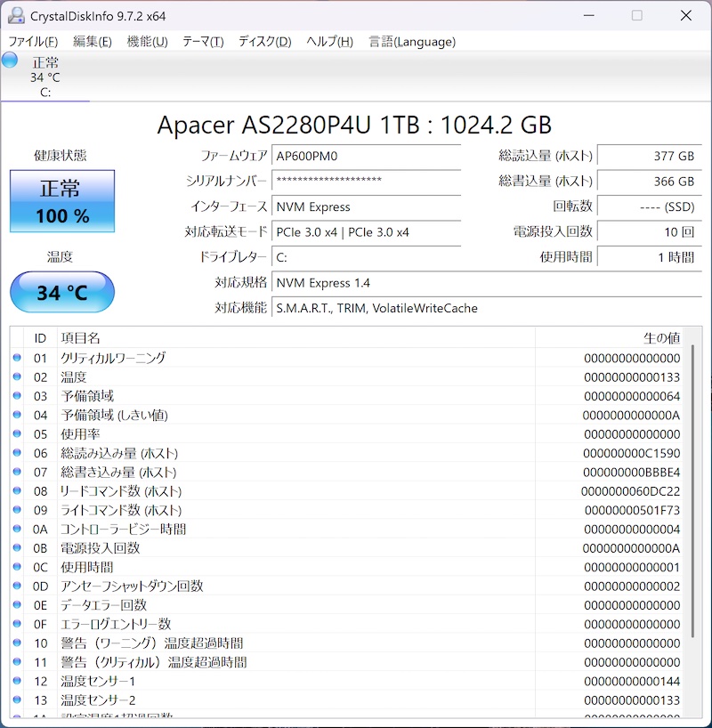The width and height of the screenshot is (712, 728).
Task: Click status dot of row 0C 使用時間
Action: coord(17,567)
